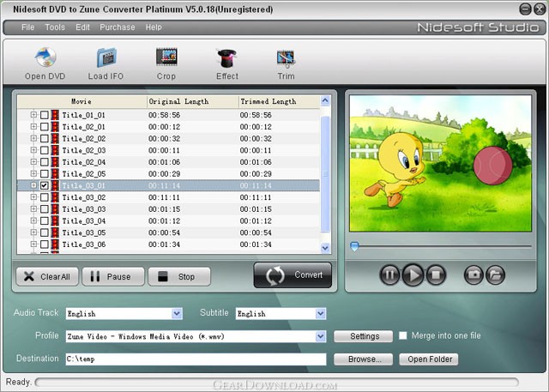Expand the Title_03_01 tree node
549x392 pixels.
point(33,185)
